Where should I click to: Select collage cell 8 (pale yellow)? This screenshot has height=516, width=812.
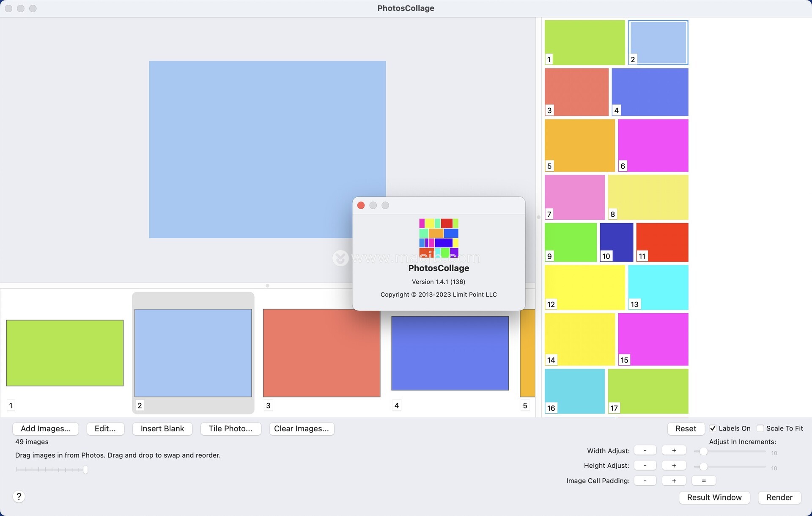click(648, 197)
